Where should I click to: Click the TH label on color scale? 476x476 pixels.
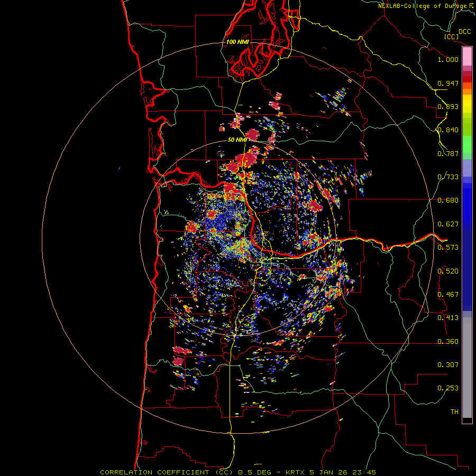click(454, 412)
